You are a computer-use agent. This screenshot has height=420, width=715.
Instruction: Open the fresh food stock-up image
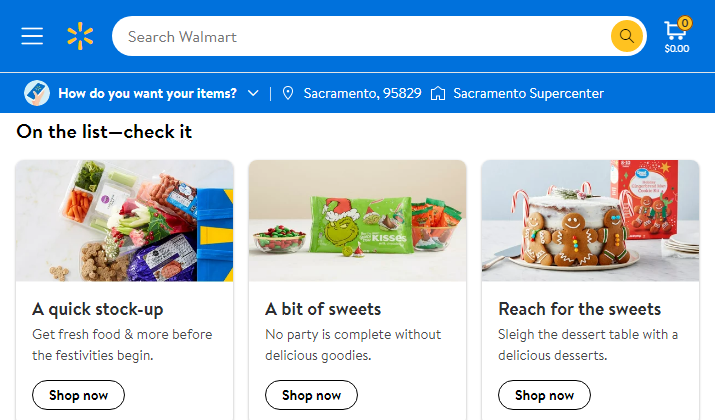click(x=125, y=221)
